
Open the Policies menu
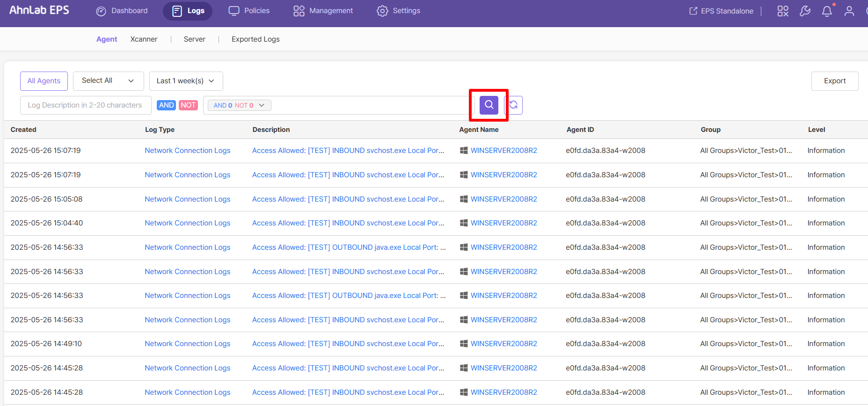[x=249, y=11]
